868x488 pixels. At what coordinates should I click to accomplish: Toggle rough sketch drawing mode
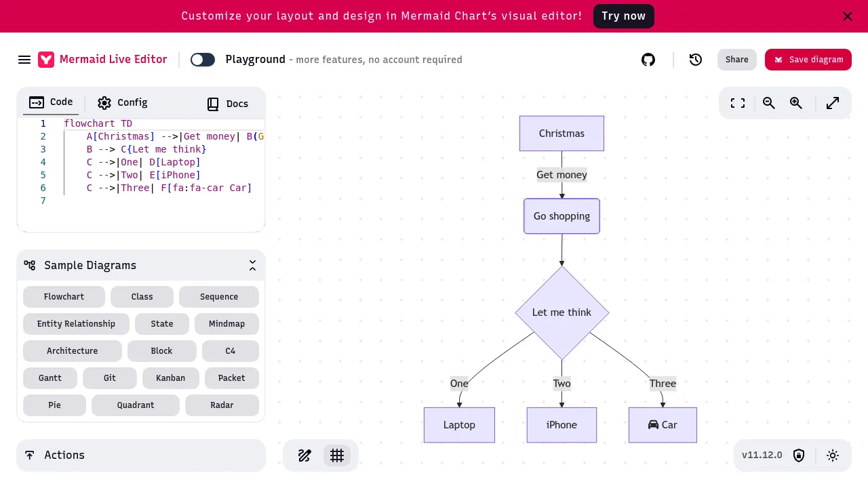point(304,455)
